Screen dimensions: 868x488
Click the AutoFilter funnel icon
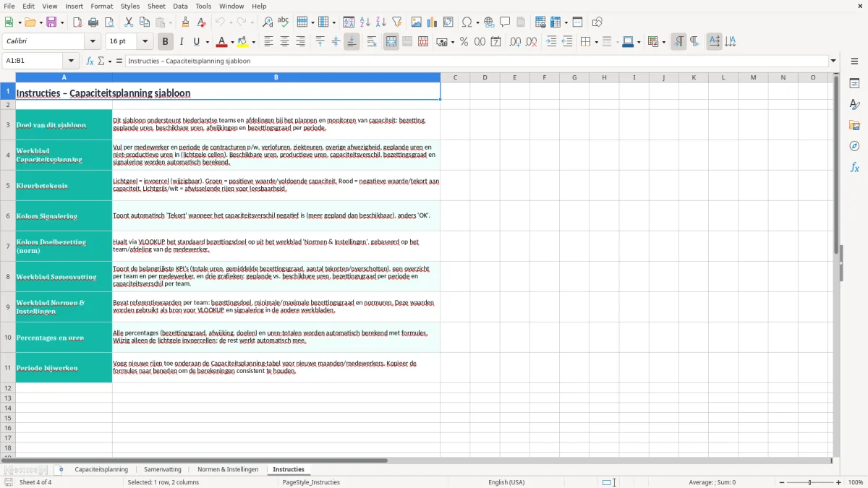(396, 22)
